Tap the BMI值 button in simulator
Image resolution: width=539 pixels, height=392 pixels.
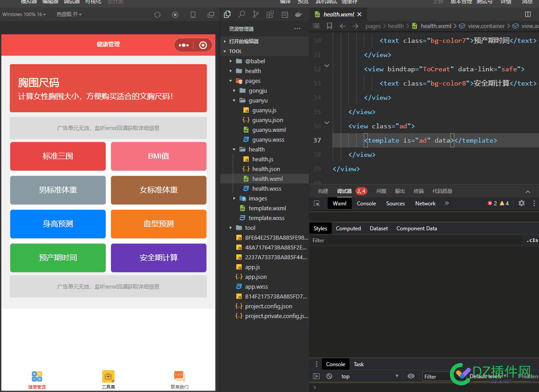click(159, 156)
